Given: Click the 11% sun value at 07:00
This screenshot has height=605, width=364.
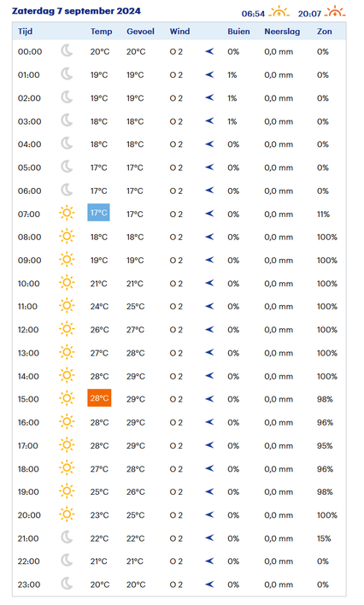Looking at the screenshot, I should [x=324, y=214].
